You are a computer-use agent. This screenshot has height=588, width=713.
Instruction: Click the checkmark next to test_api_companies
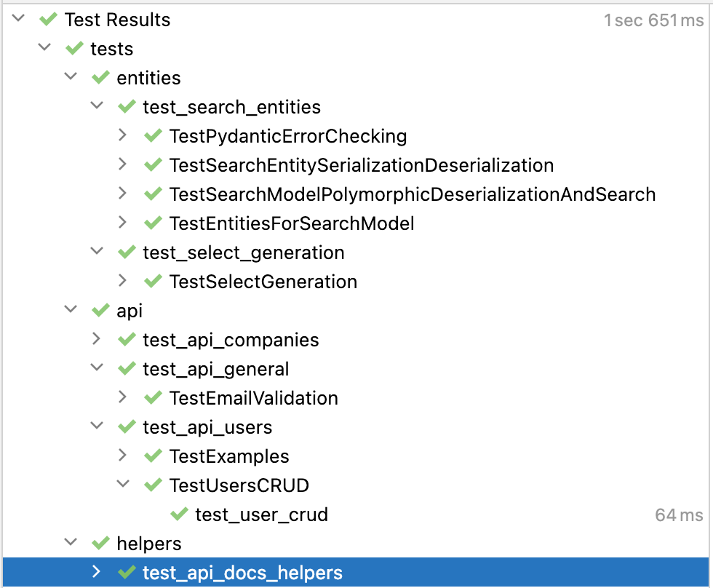[127, 339]
